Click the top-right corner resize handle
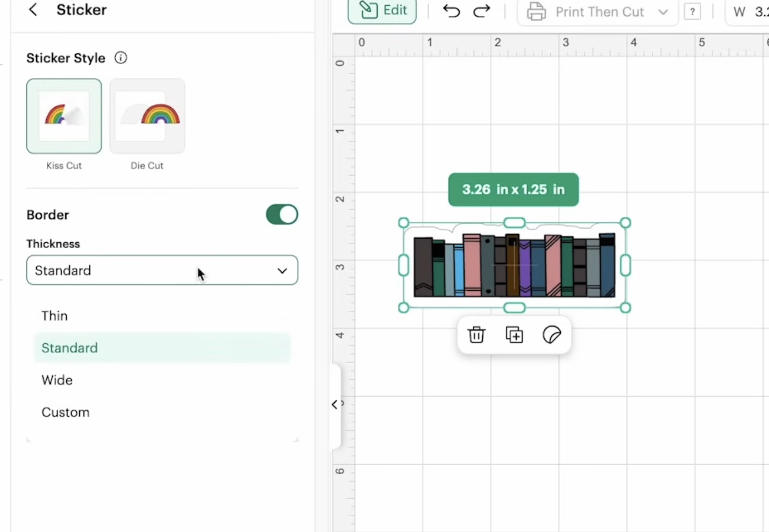Viewport: 769px width, 532px height. pos(625,223)
